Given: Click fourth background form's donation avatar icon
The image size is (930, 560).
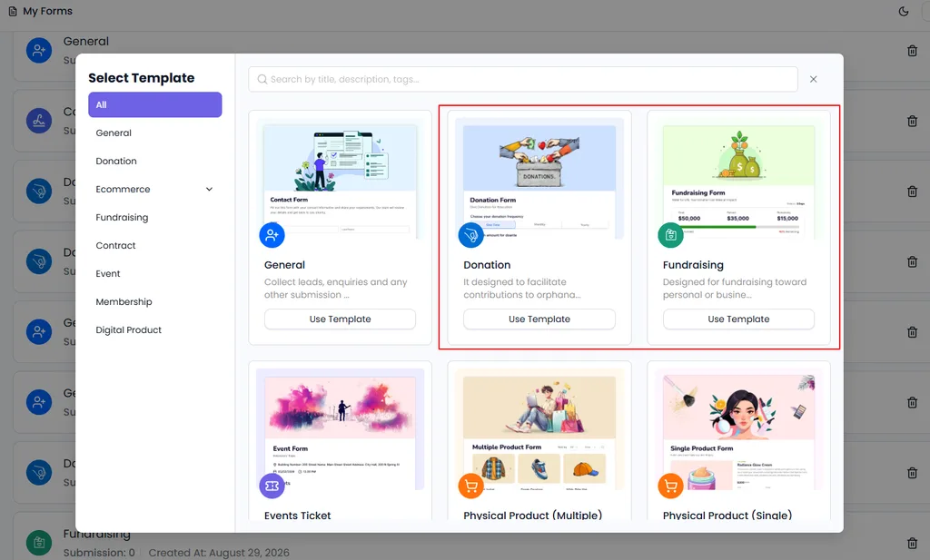Looking at the screenshot, I should 39,261.
